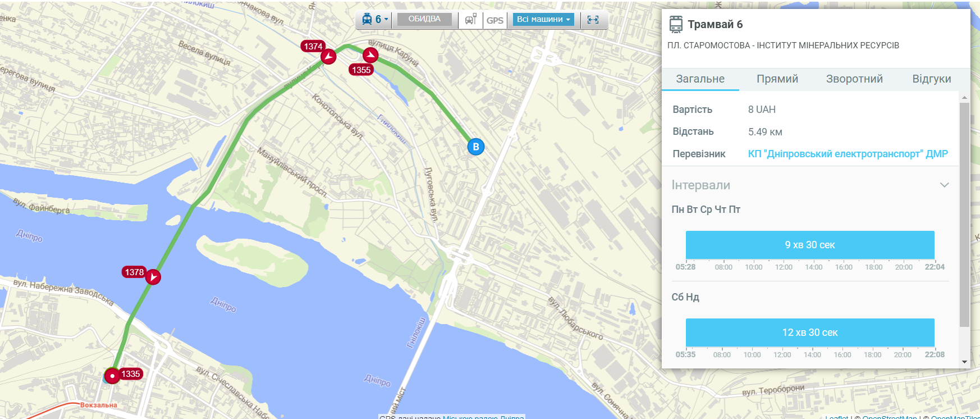
Task: Click the blue B endpoint marker
Action: point(476,147)
